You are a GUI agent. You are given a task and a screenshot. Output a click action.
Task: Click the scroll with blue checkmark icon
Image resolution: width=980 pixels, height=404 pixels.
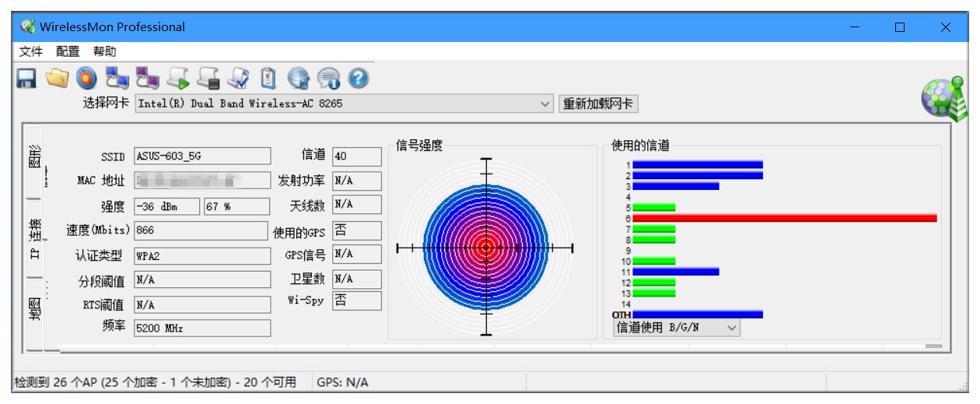click(237, 78)
